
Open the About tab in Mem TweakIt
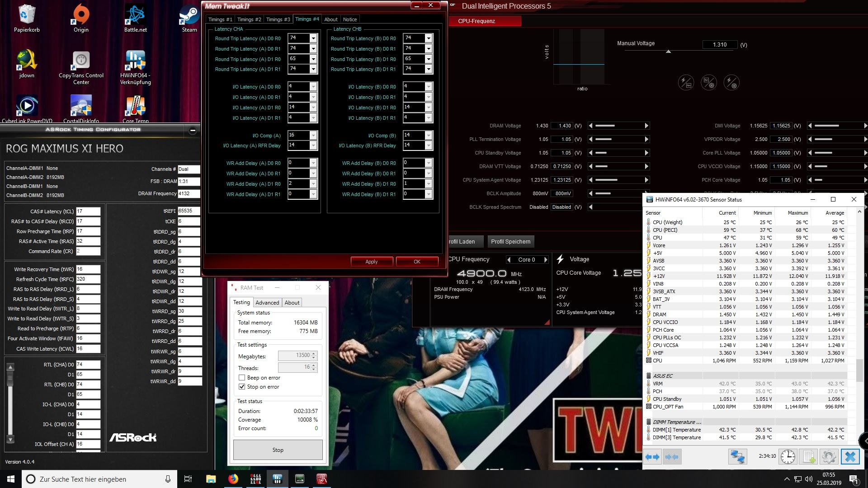[x=331, y=19]
